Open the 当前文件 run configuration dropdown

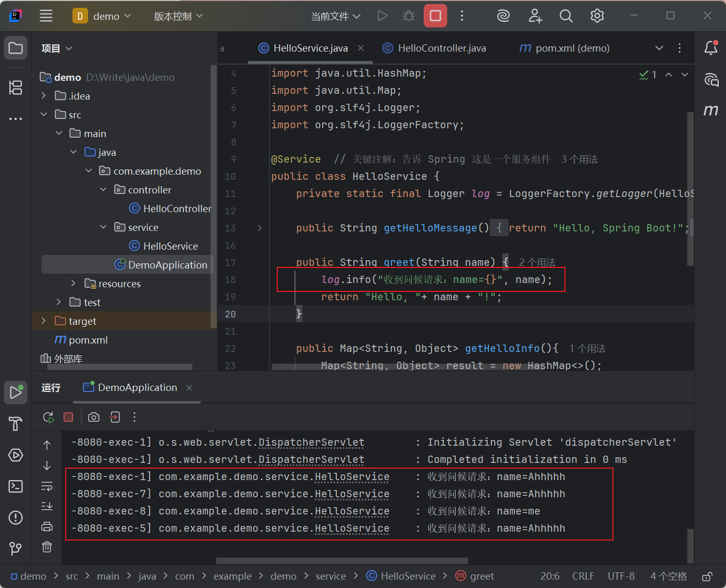click(336, 16)
